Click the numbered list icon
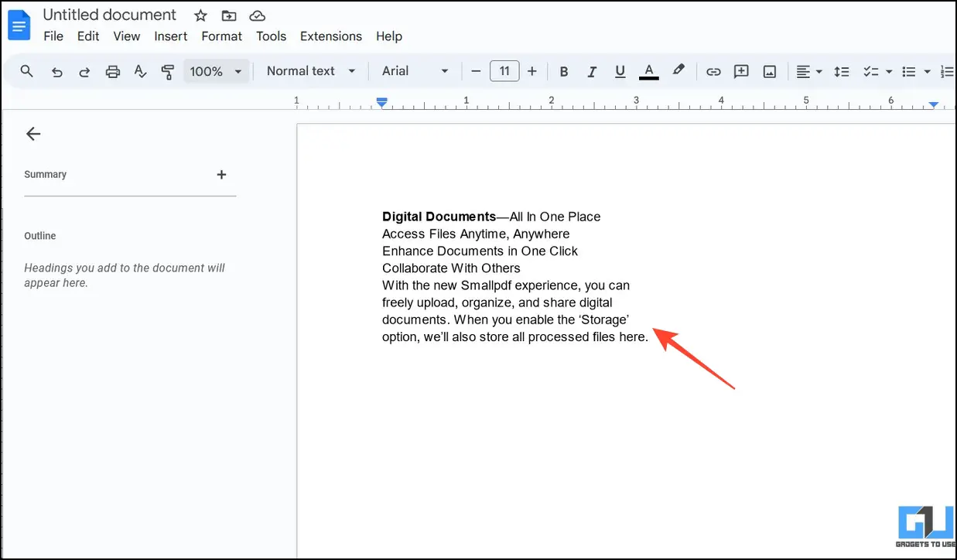 (947, 71)
